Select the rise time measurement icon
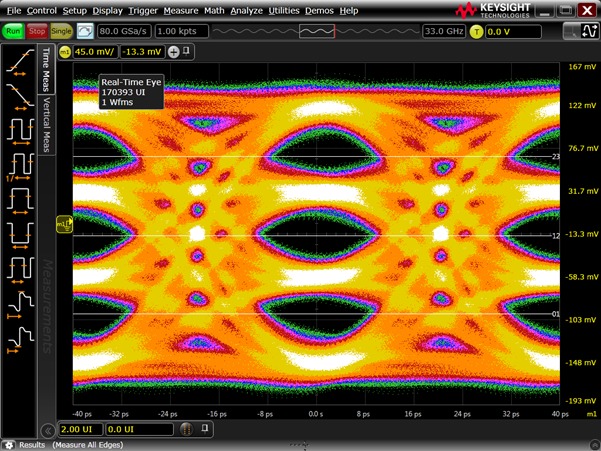Screen dimensions: 601x451 click(20, 62)
